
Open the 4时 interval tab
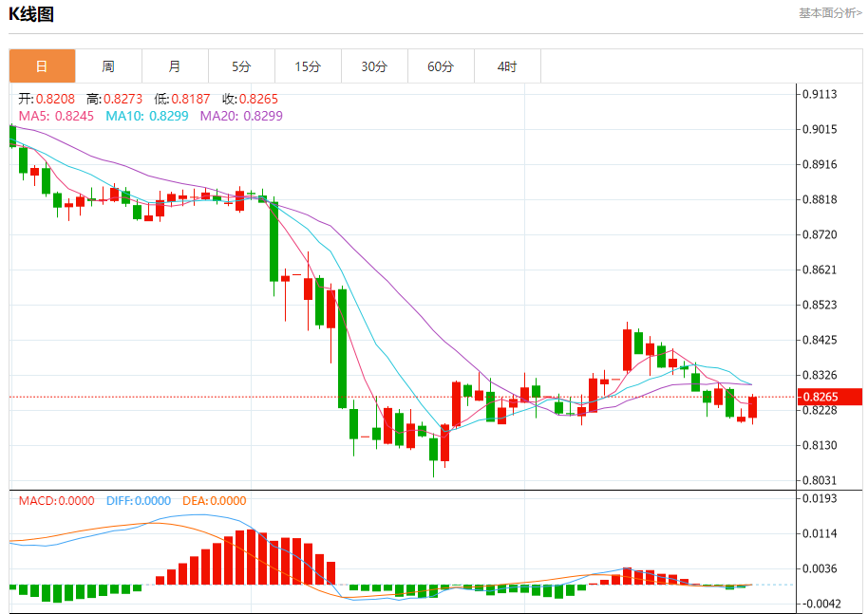tap(507, 66)
